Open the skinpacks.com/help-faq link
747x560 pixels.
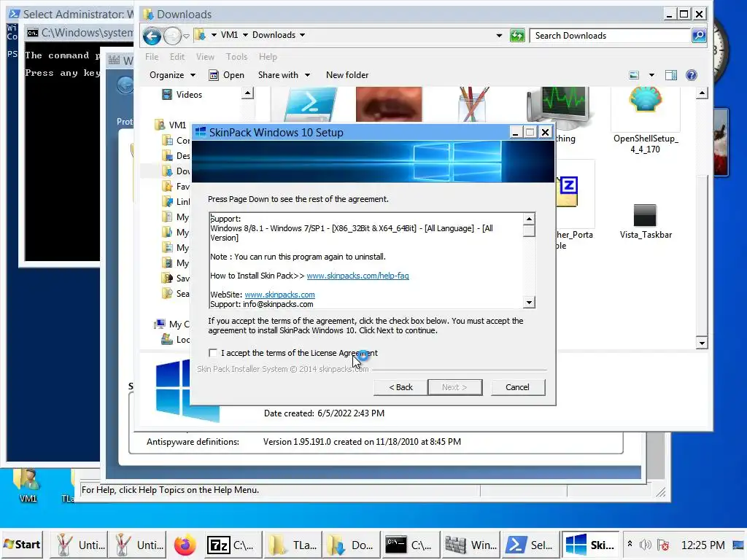pos(357,276)
